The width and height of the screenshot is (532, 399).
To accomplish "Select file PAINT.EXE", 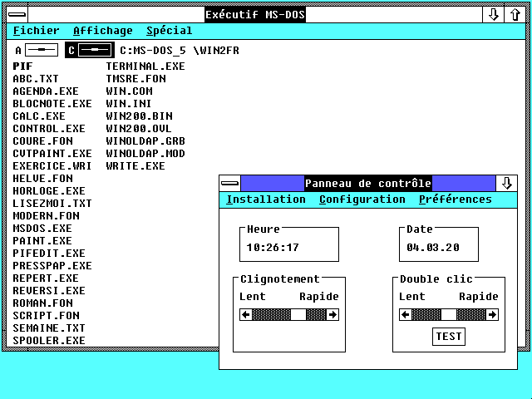I will click(x=42, y=241).
